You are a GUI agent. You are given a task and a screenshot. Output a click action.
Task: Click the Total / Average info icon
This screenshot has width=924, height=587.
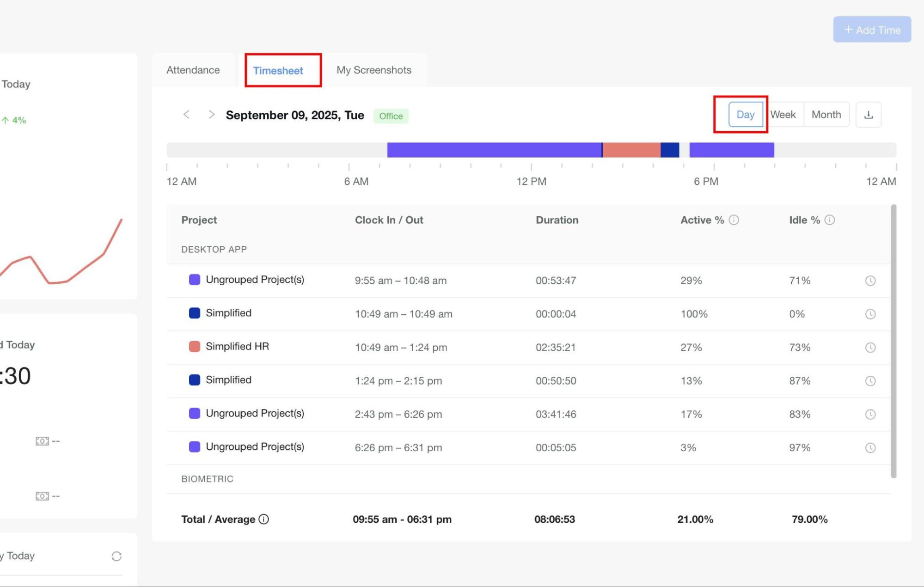click(263, 519)
